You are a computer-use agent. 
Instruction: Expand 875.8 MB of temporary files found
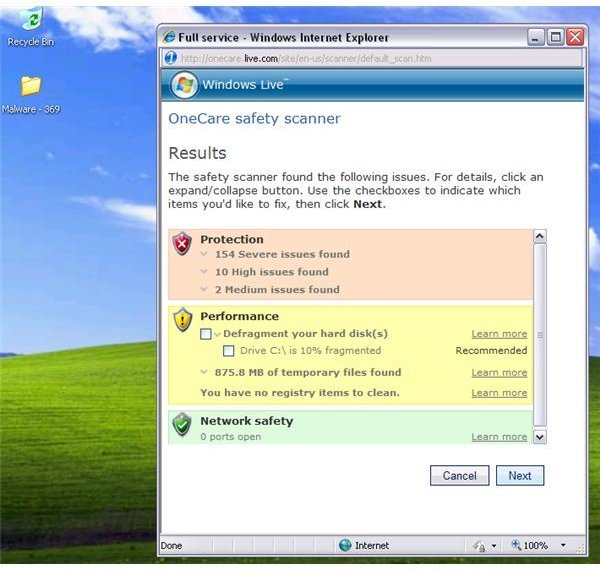204,372
